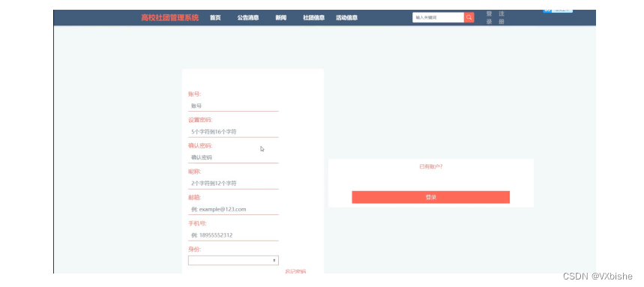Open the 身份 identity dropdown
This screenshot has height=287, width=644.
pyautogui.click(x=233, y=260)
